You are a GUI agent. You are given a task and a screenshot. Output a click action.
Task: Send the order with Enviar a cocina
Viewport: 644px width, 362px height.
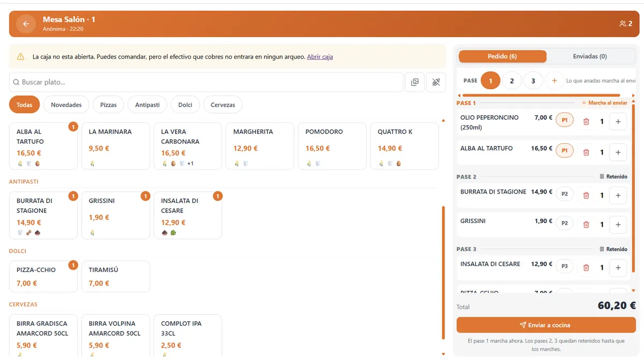pyautogui.click(x=546, y=325)
